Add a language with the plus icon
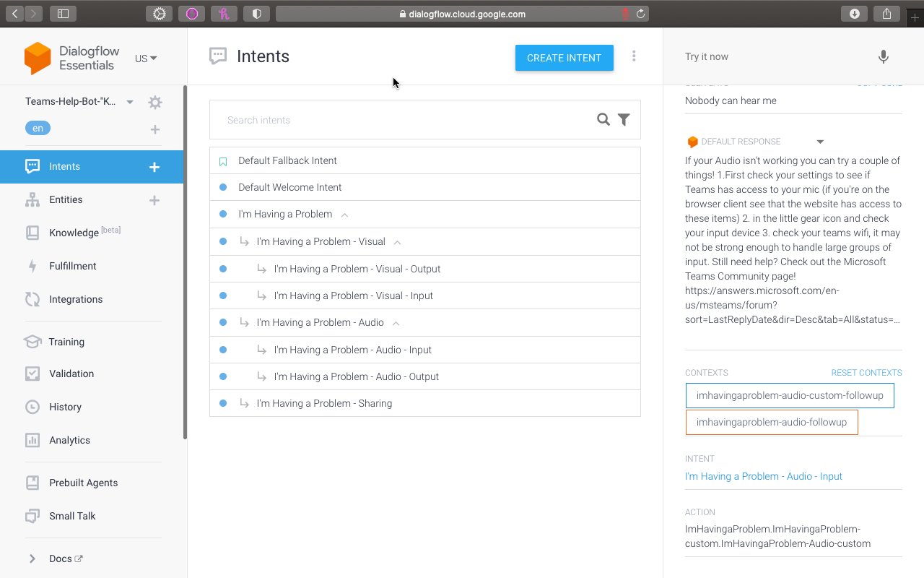 (x=154, y=129)
